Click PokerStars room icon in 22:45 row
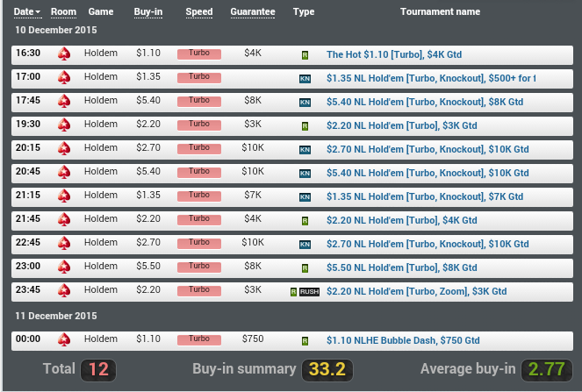The width and height of the screenshot is (582, 392). pos(64,244)
